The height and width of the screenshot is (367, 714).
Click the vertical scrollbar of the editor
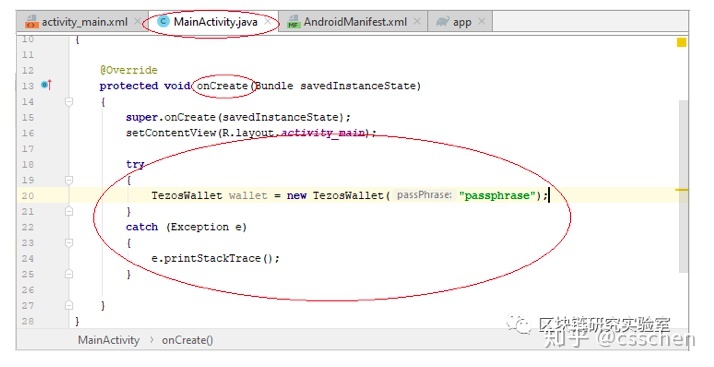click(683, 187)
